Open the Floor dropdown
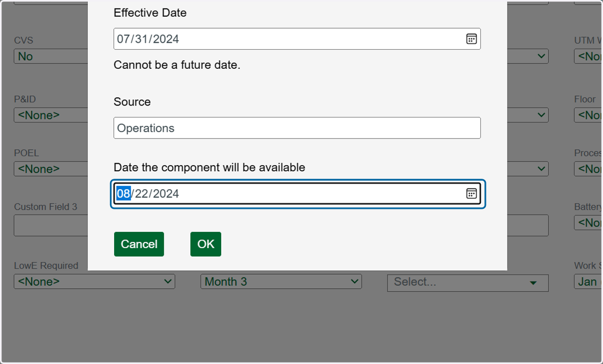The width and height of the screenshot is (603, 364). coord(588,115)
